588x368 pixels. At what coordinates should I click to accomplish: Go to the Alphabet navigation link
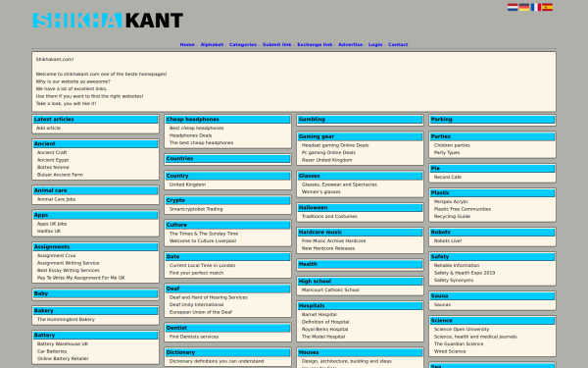pos(212,44)
